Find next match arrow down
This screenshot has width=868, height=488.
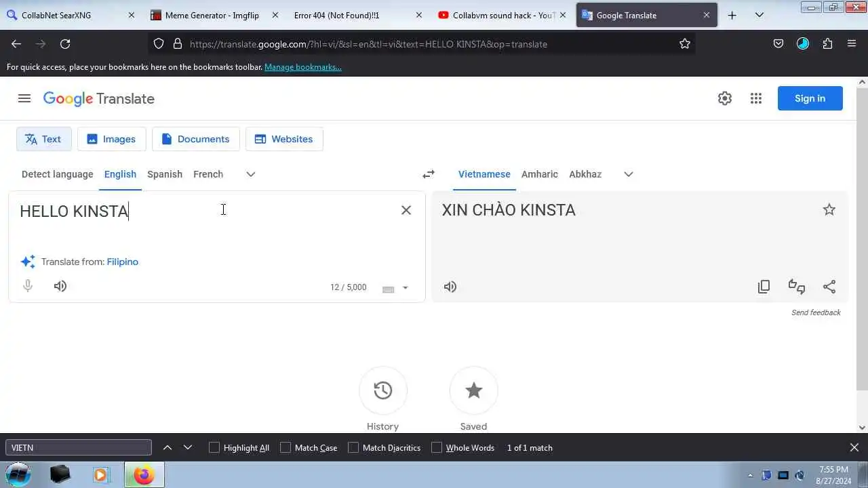pos(188,447)
